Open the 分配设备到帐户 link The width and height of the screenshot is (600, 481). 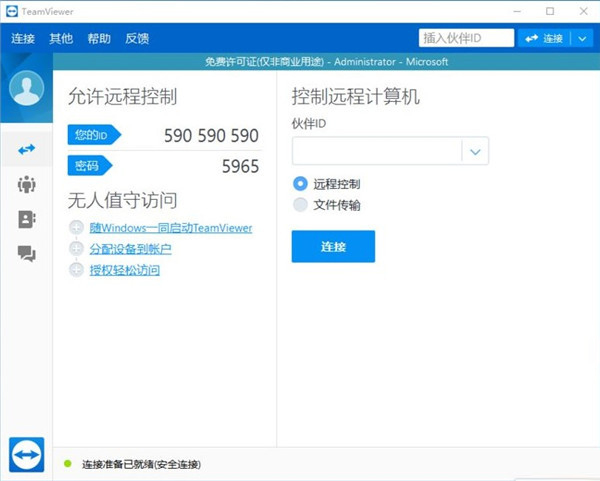(x=130, y=249)
